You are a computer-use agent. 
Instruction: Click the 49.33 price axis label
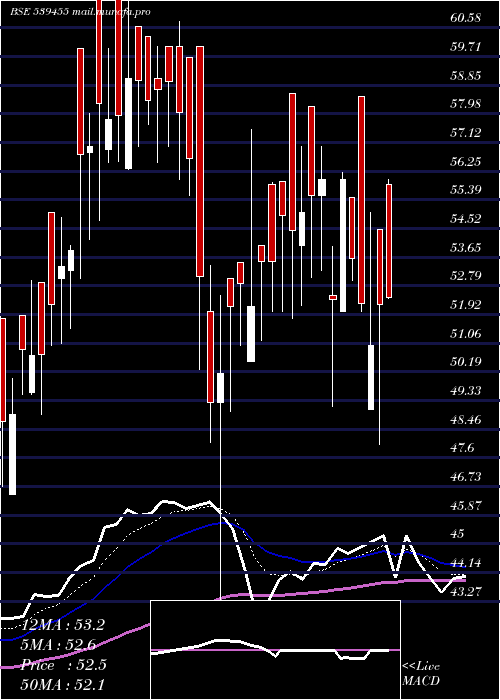pos(466,391)
